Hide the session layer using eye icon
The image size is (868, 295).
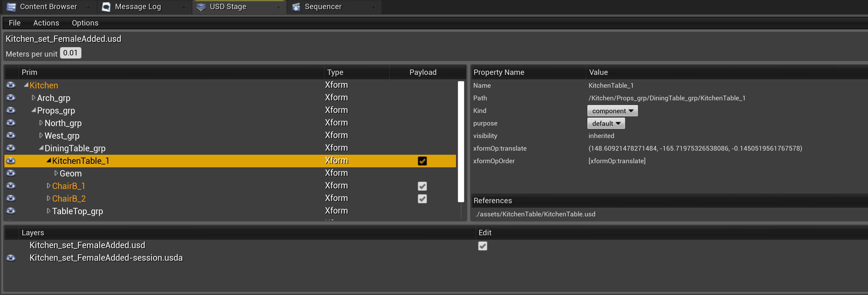pos(11,258)
